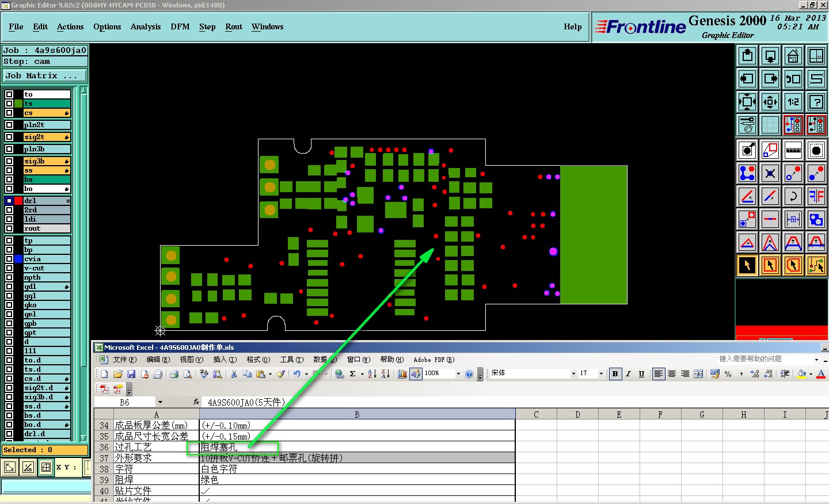829x504 pixels.
Task: Click the 1:2 zoom scale icon
Action: 793,102
